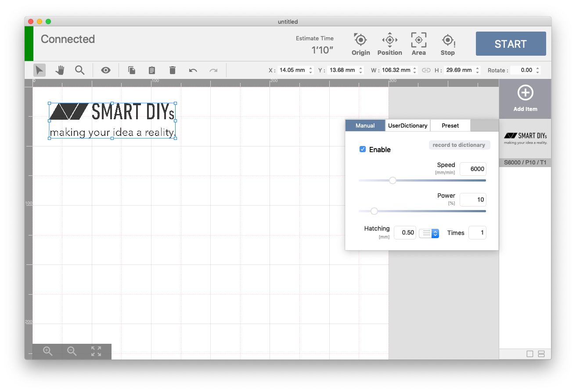Viewport: 576px width, 392px height.
Task: Select the SMART DIYs logo thumbnail in item list
Action: (526, 139)
